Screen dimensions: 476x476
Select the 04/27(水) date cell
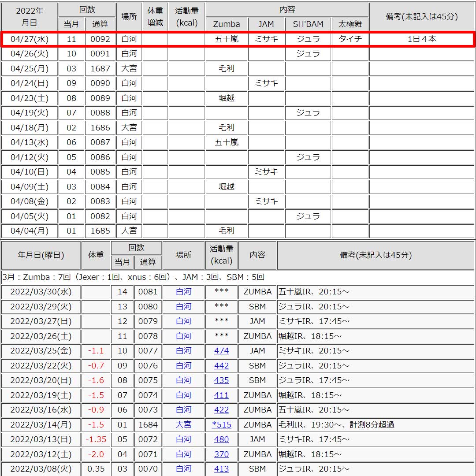(30, 39)
